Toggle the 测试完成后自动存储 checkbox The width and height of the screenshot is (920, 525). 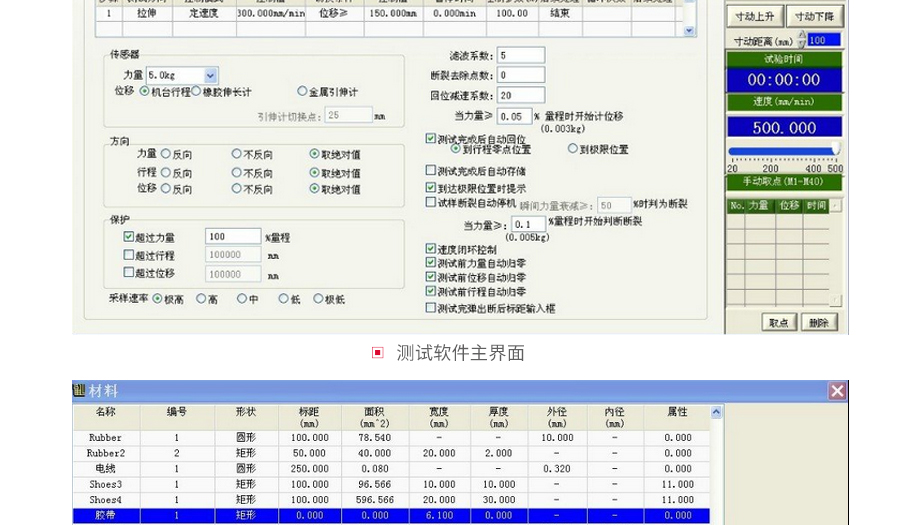[x=431, y=171]
